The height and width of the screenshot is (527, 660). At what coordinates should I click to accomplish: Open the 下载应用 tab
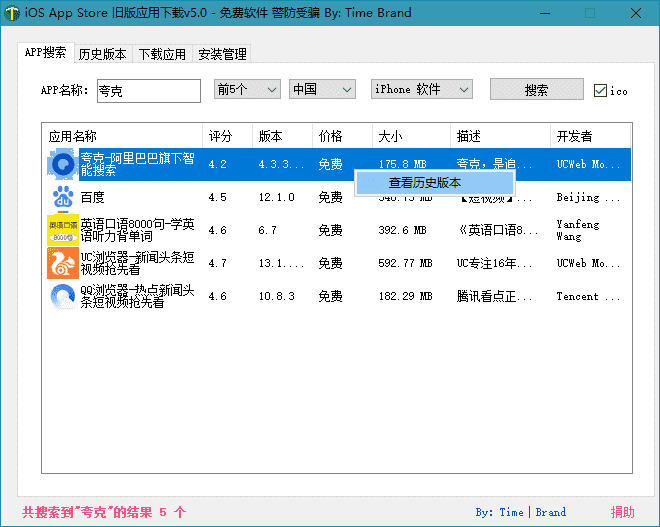click(162, 54)
